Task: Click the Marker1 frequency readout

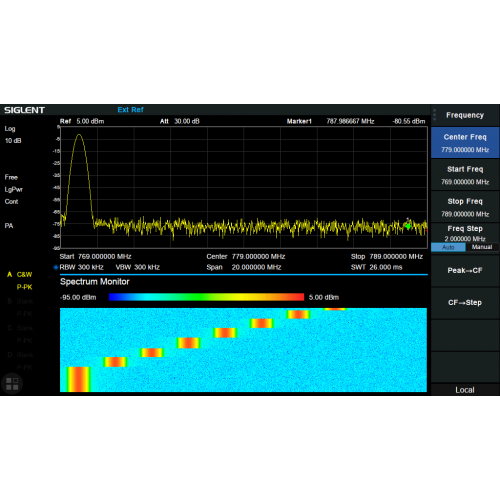Action: click(350, 121)
